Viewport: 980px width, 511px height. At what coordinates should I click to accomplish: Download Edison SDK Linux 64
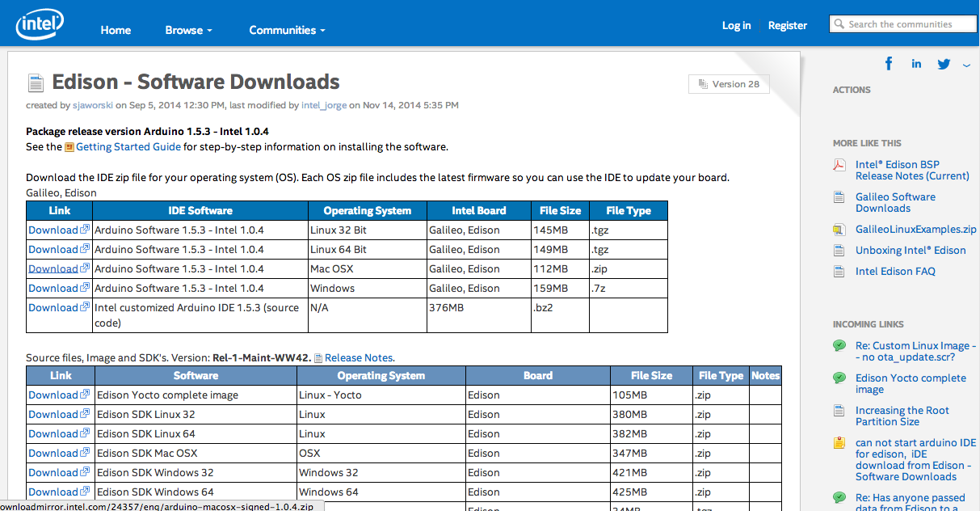[x=53, y=433]
